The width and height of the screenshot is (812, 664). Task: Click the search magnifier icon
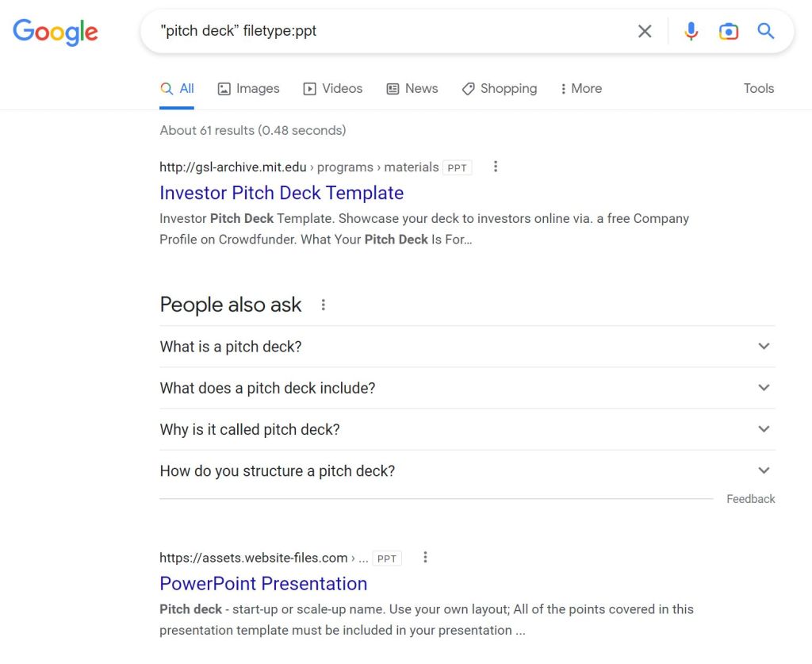(765, 31)
